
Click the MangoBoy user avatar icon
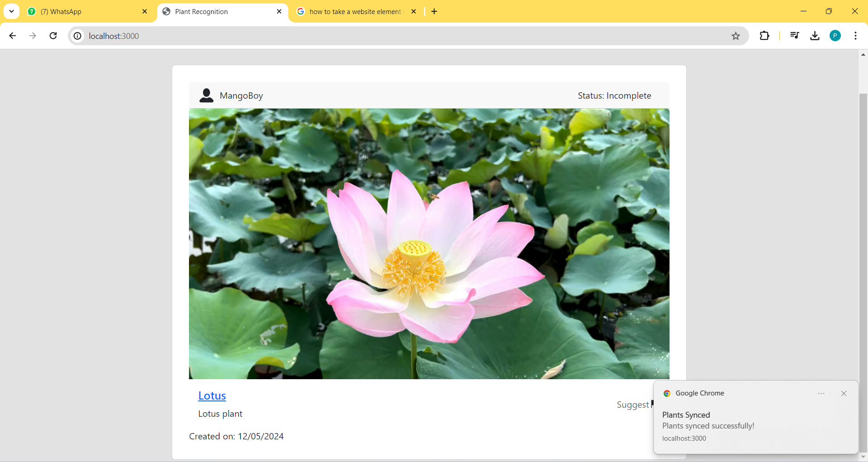[207, 95]
